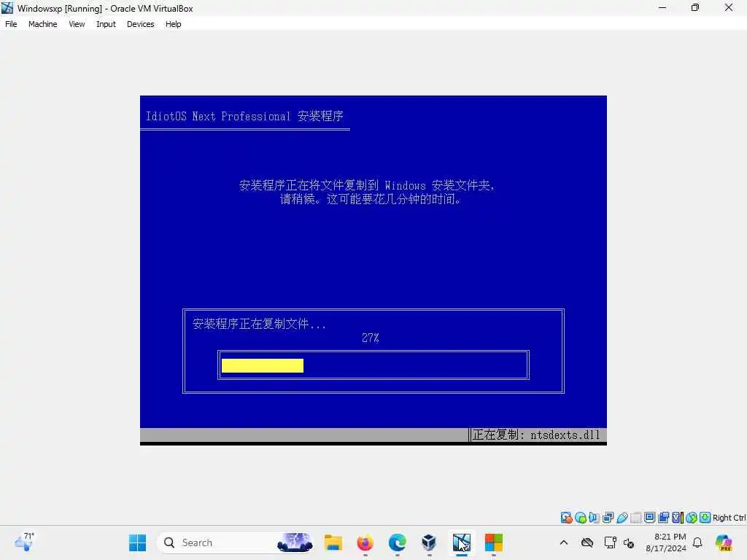Click the 27% progress text
This screenshot has height=560, width=747.
click(x=370, y=338)
